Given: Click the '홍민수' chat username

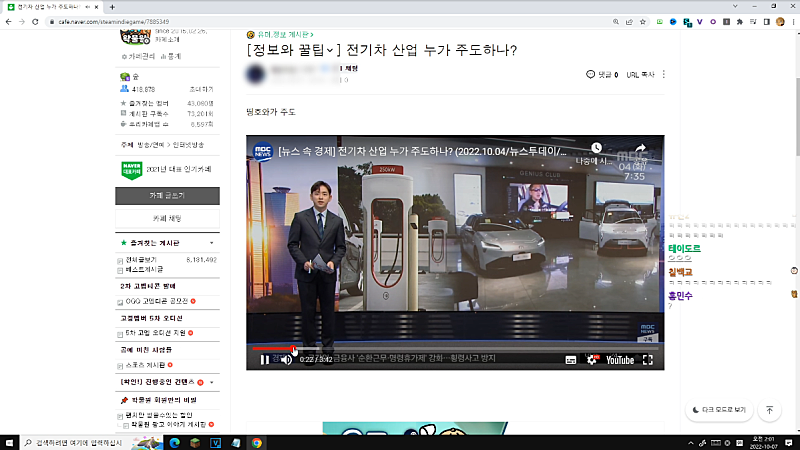Looking at the screenshot, I should point(680,296).
